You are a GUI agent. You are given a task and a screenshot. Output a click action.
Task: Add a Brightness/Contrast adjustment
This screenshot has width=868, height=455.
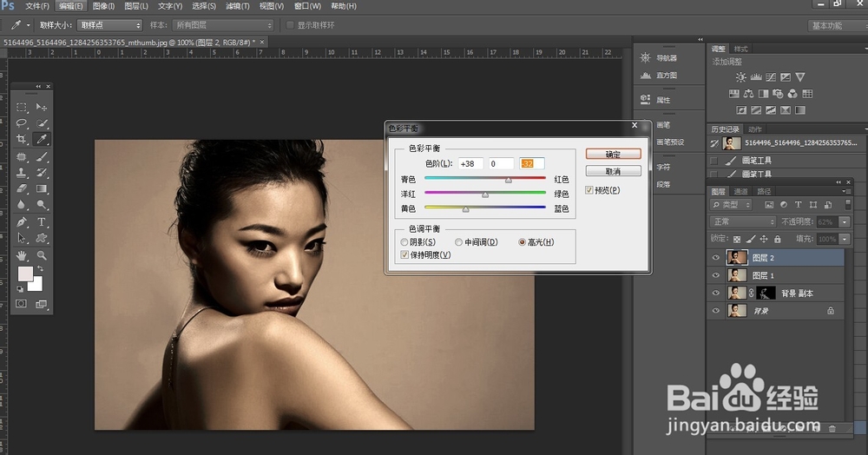click(x=740, y=77)
